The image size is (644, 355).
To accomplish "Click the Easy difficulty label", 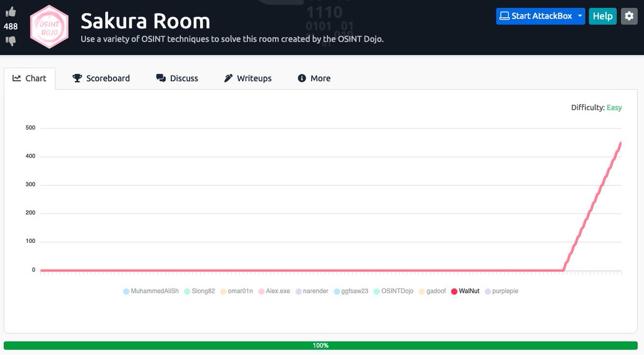I will 613,107.
